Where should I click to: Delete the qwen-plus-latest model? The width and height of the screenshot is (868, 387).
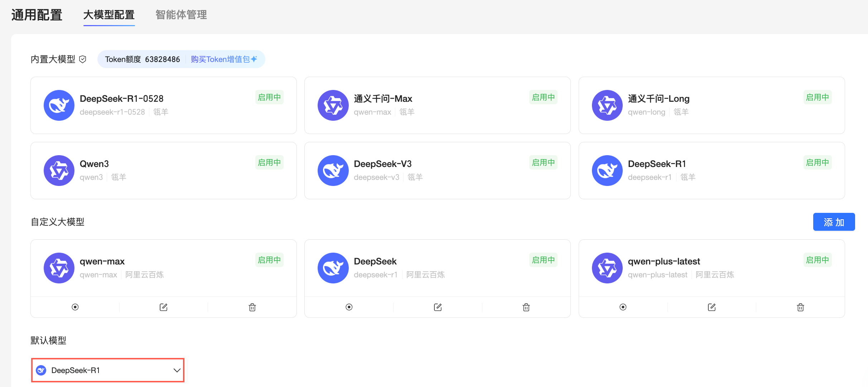[800, 307]
